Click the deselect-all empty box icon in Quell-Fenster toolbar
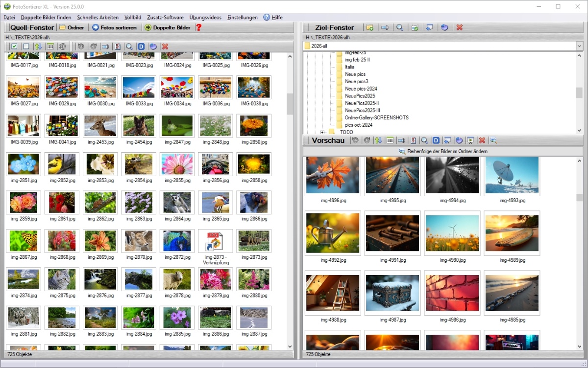588x368 pixels. click(26, 46)
